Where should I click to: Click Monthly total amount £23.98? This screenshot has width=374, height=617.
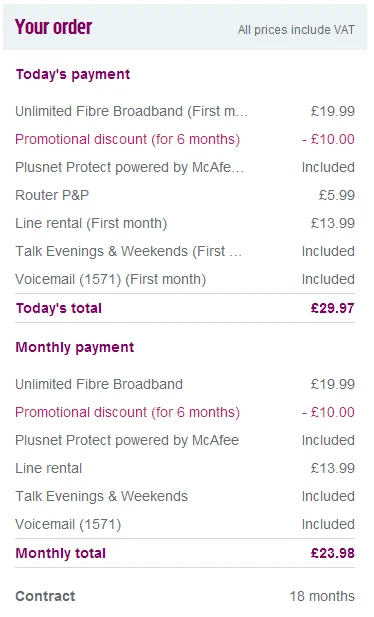click(333, 553)
